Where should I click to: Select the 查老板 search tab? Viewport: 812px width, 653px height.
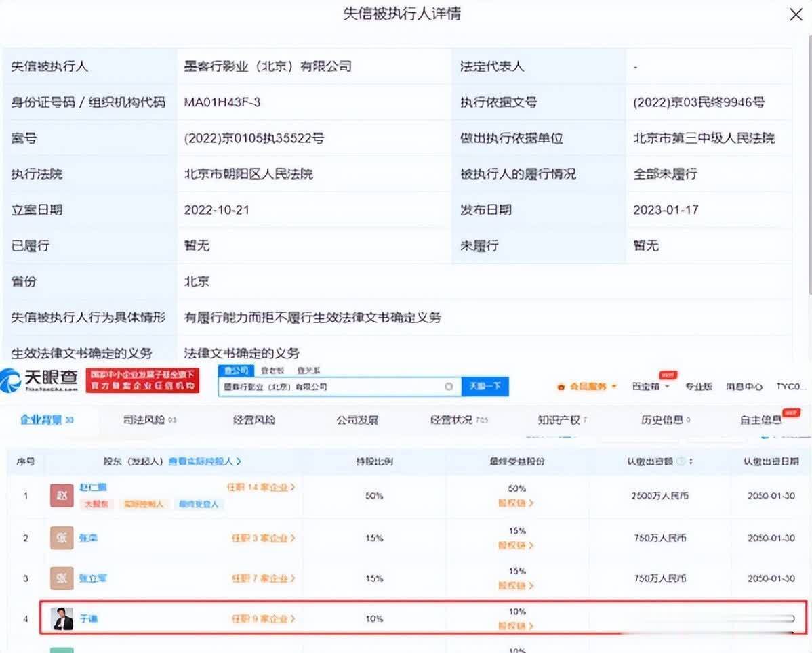272,371
